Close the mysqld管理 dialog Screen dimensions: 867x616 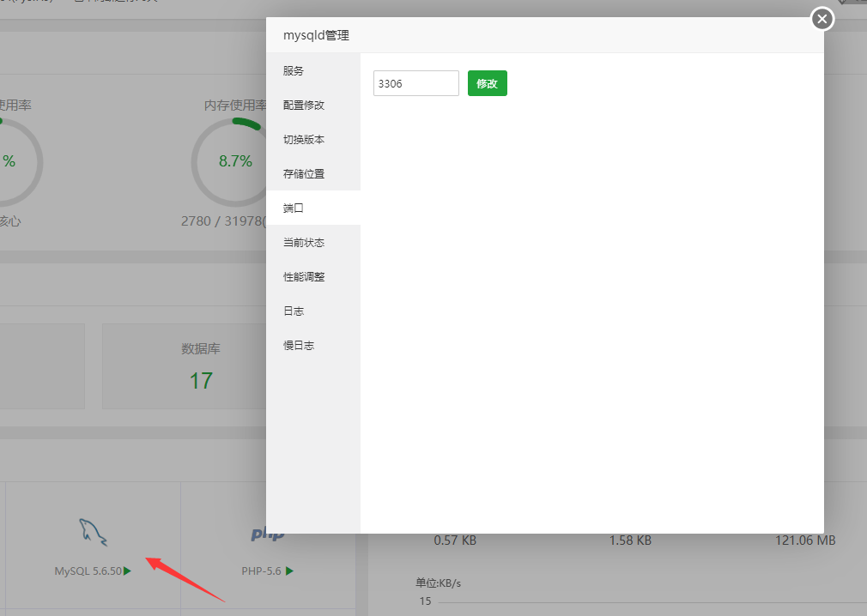[822, 20]
